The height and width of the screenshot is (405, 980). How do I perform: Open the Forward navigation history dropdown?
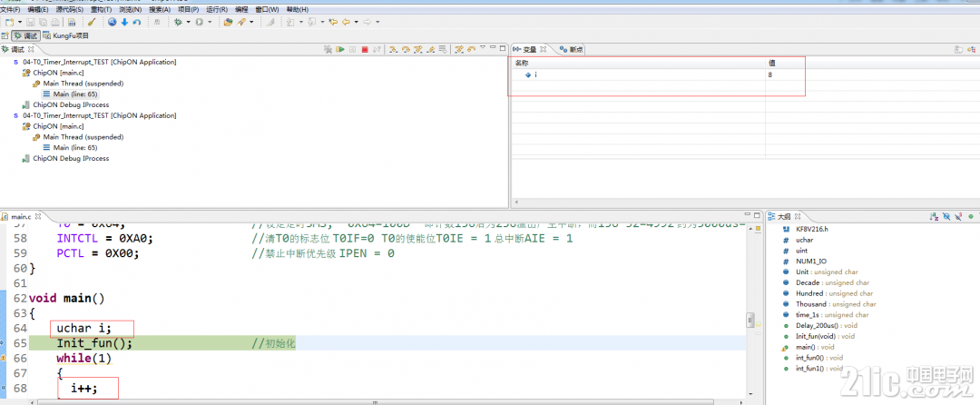pos(377,22)
